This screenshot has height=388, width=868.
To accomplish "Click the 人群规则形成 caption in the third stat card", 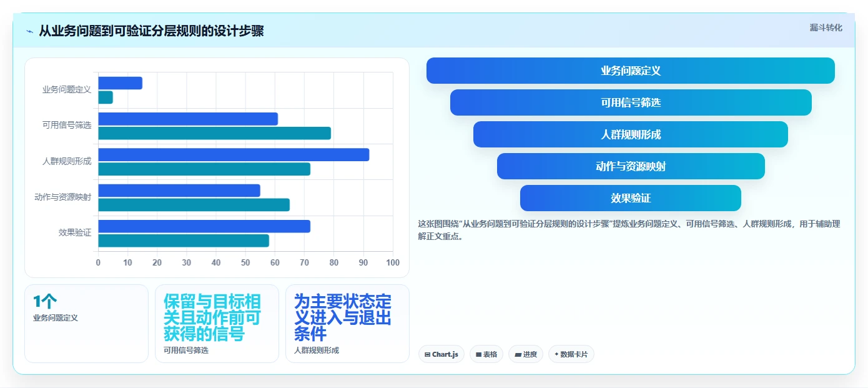I will [x=317, y=351].
